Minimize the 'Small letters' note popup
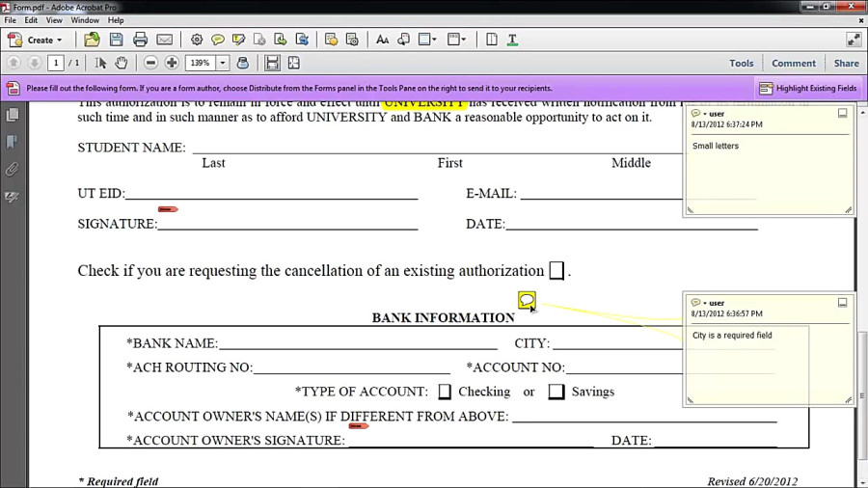 (842, 113)
